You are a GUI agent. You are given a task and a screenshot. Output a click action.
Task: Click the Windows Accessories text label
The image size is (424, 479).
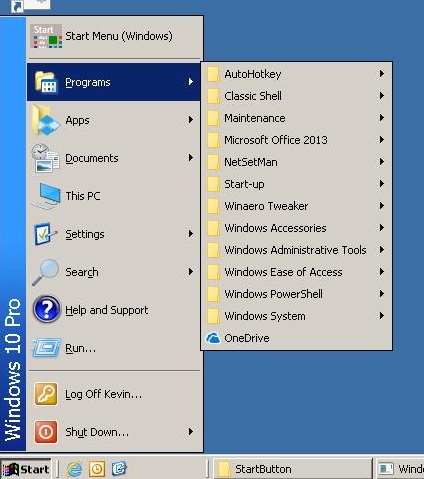[x=275, y=228]
